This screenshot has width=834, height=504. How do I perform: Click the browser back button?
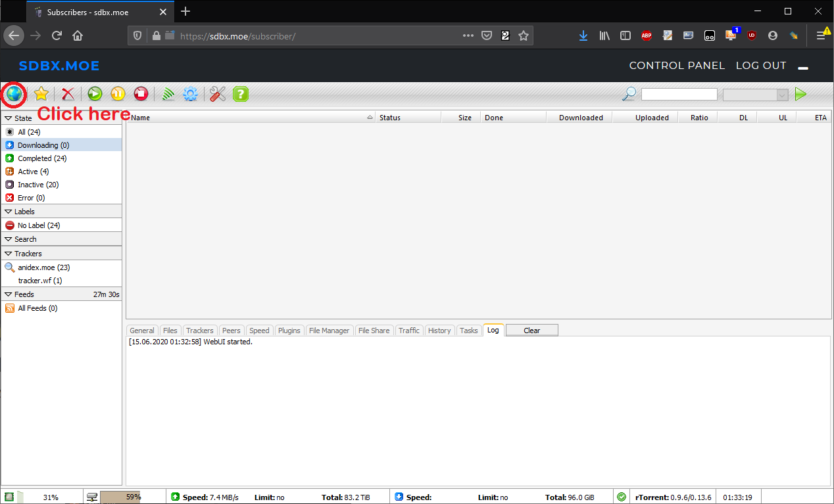14,36
